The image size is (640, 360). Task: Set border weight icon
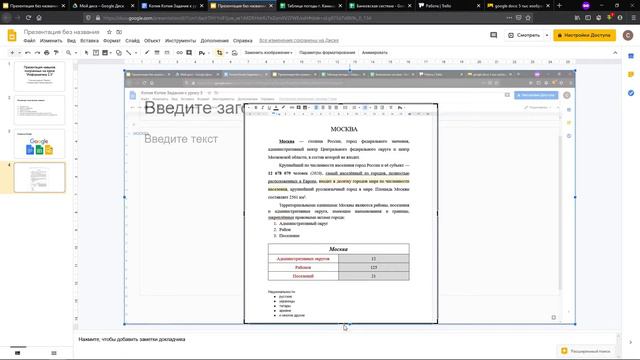(157, 53)
